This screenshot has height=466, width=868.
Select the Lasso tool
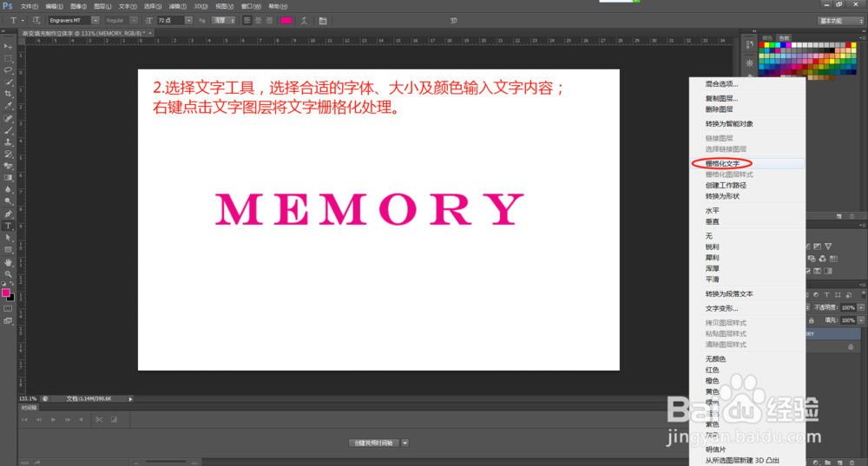(x=9, y=70)
